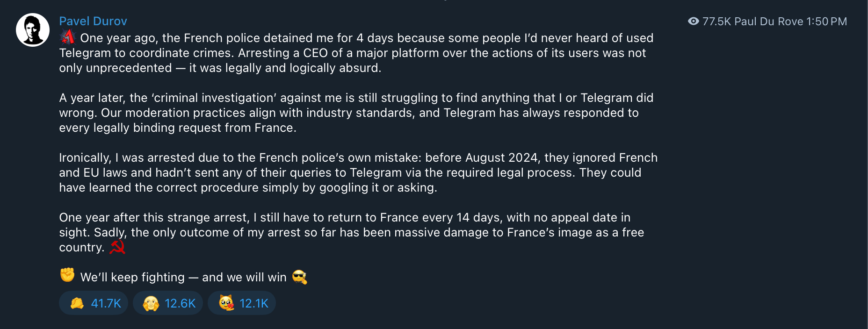Click the clapping hands reaction emoji
Image resolution: width=868 pixels, height=329 pixels.
pos(76,303)
